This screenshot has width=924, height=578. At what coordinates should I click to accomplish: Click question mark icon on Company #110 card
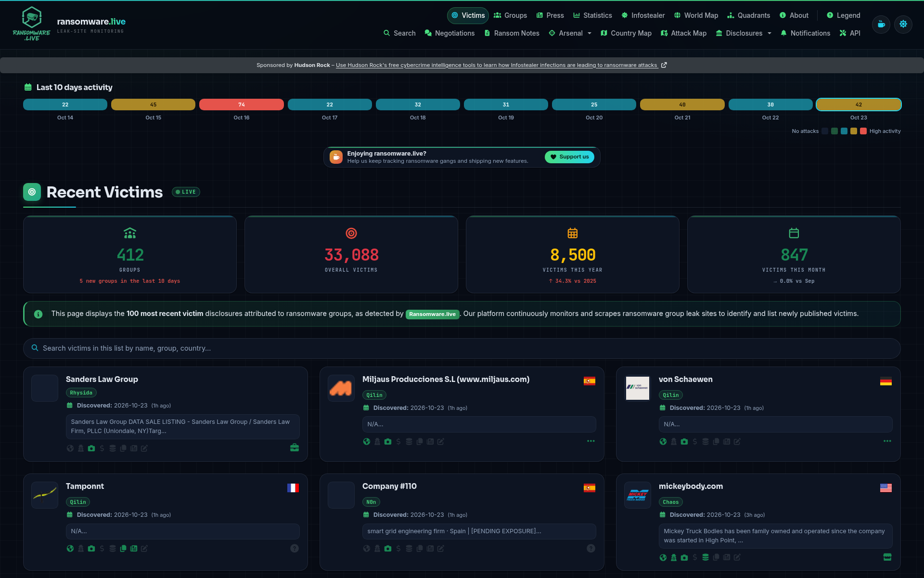[x=591, y=549]
